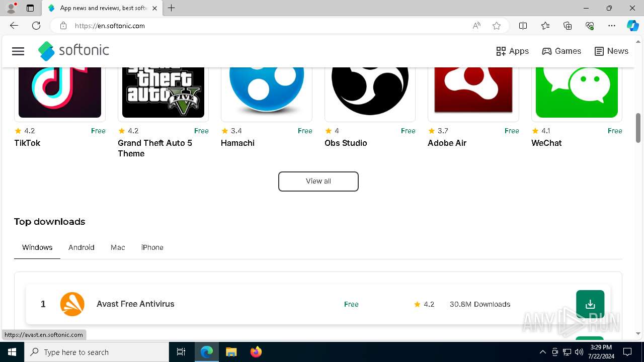Open Grand Theft Auto 5 Theme thumbnail

click(163, 93)
